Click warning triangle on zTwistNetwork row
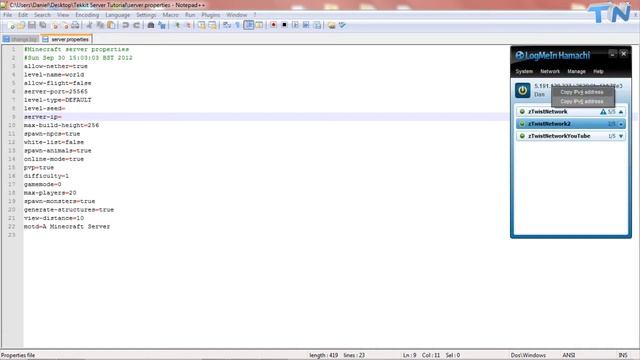 coord(603,111)
